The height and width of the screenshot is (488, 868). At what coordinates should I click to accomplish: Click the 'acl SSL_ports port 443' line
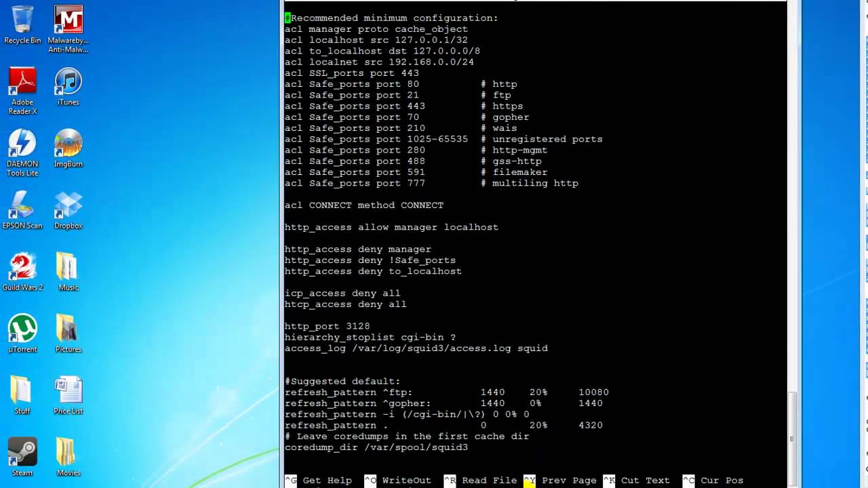pos(351,73)
